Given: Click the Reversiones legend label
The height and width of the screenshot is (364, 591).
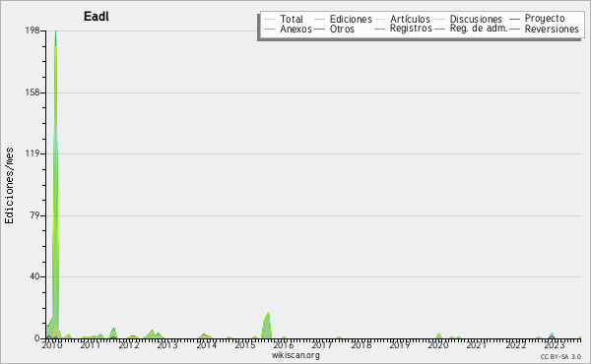Looking at the screenshot, I should coord(552,29).
